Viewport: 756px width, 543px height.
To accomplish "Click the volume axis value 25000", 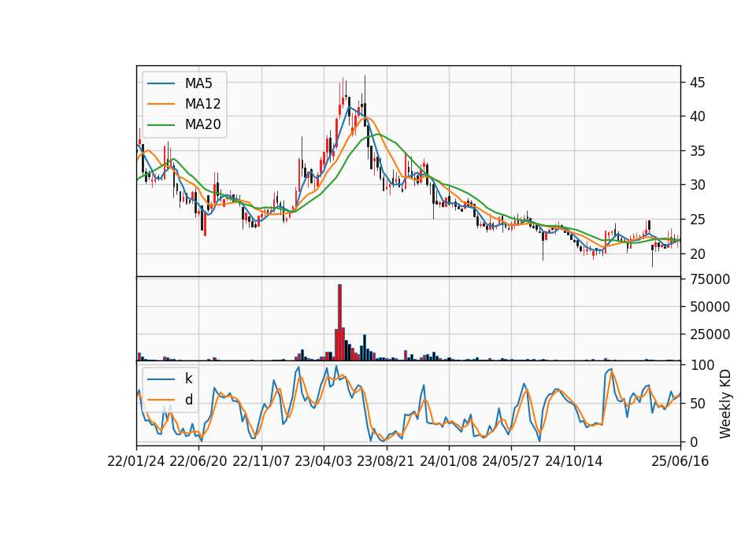I will 710,334.
